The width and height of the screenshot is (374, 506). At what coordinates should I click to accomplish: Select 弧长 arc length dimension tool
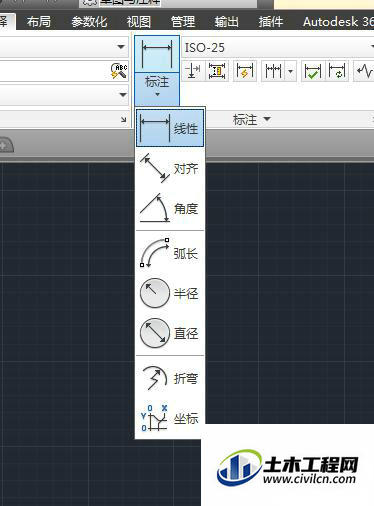(170, 253)
